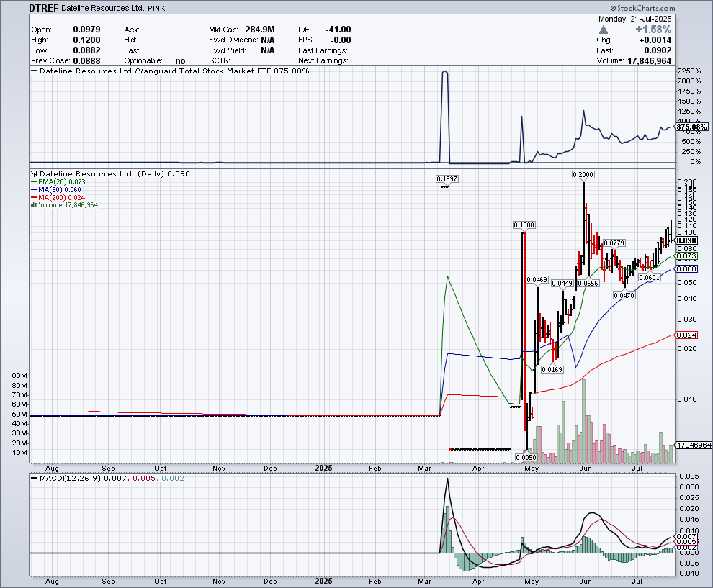Click the Prev Close value 0.0888
This screenshot has width=713, height=588.
coord(86,61)
